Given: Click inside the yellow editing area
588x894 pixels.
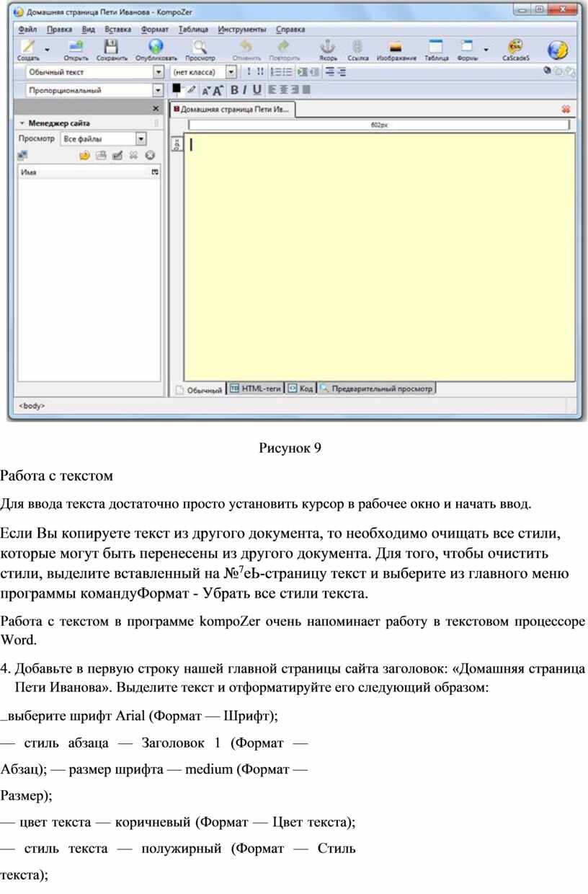Looking at the screenshot, I should (379, 256).
